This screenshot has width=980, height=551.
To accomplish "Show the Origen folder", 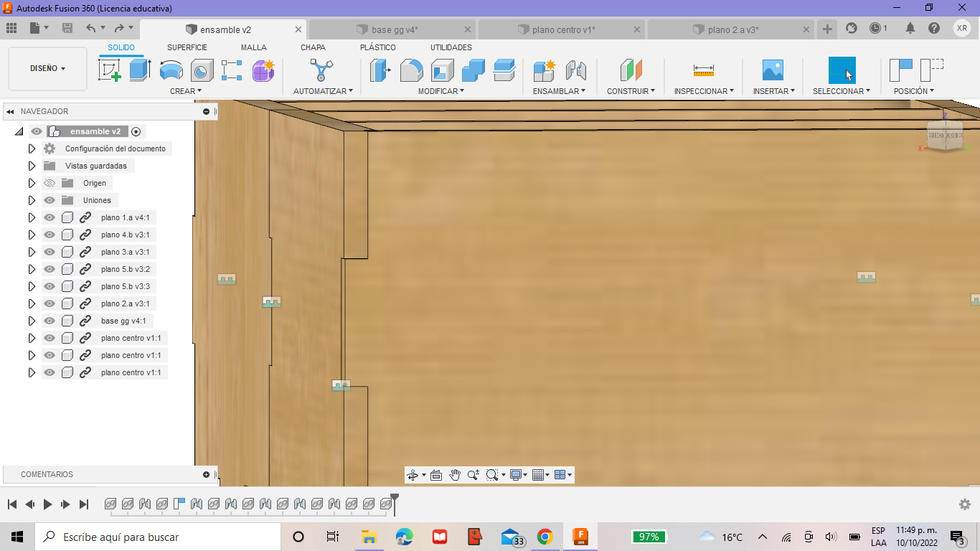I will [50, 183].
